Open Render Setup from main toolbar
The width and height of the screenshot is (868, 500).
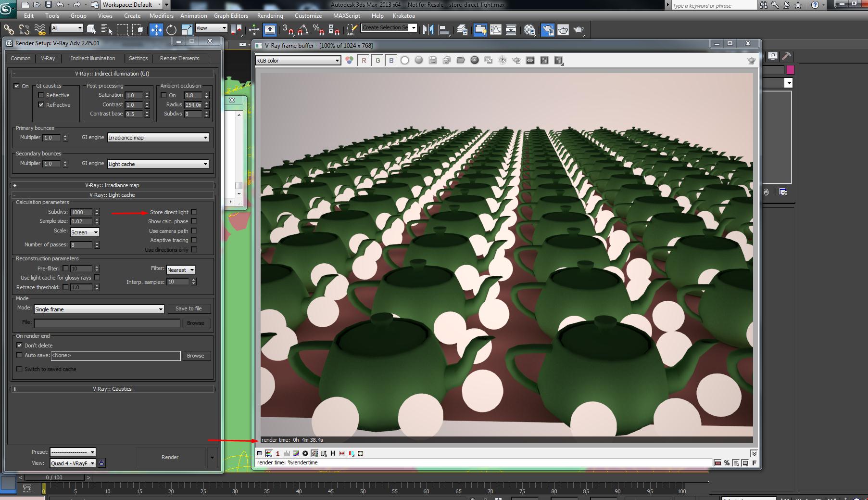(x=547, y=30)
